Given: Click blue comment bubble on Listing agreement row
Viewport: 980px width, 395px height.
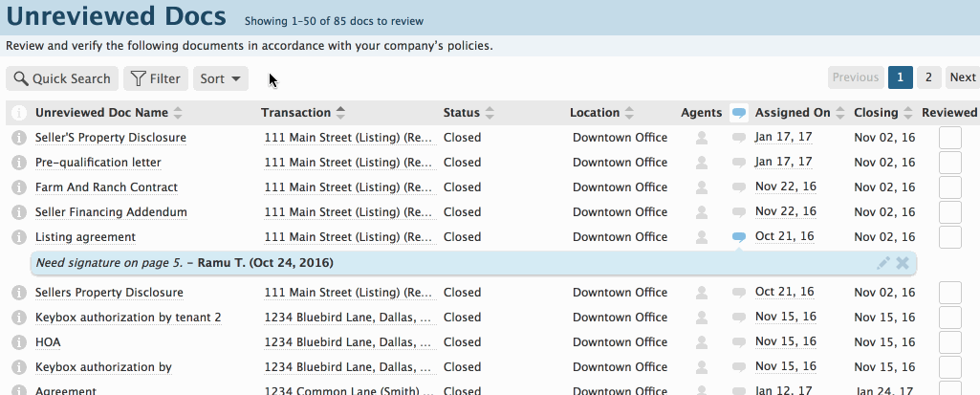Looking at the screenshot, I should [x=739, y=237].
